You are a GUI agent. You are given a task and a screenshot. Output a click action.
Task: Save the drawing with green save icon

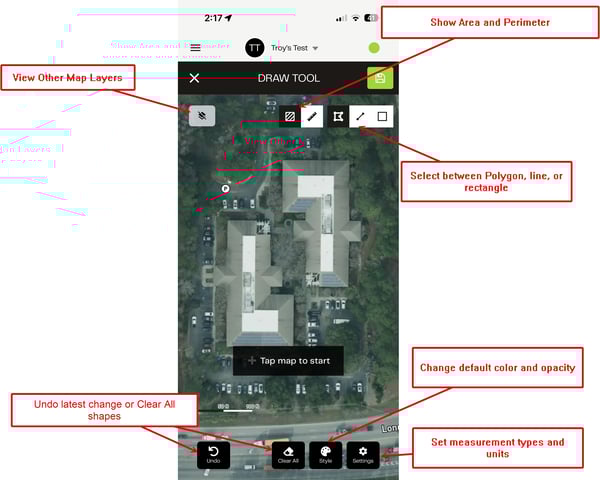[x=380, y=78]
